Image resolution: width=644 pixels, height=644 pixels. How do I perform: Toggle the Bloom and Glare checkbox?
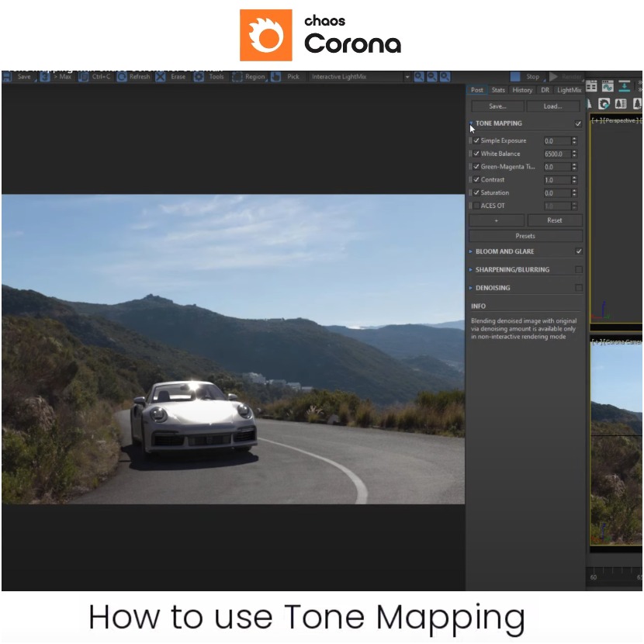(x=579, y=251)
